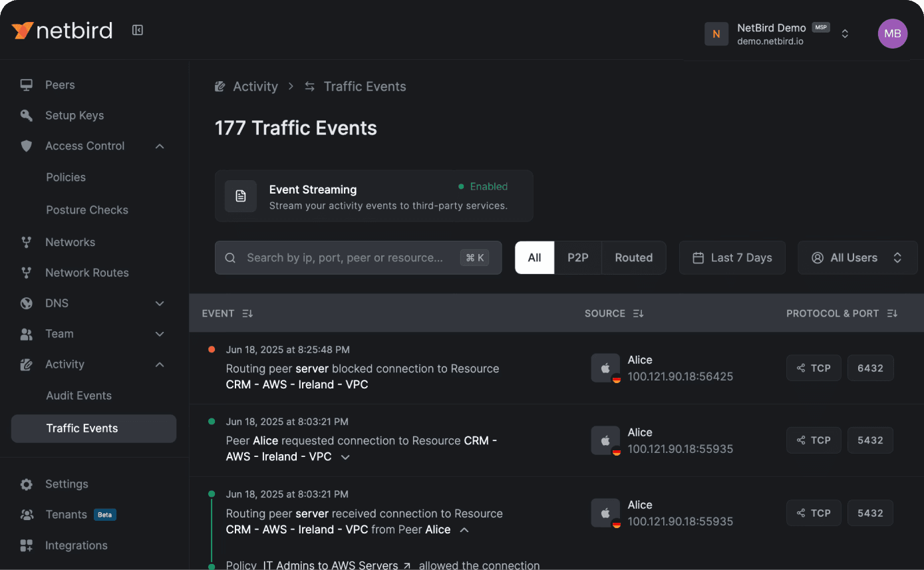Click the Event Streaming document icon
This screenshot has width=924, height=570.
coord(240,196)
